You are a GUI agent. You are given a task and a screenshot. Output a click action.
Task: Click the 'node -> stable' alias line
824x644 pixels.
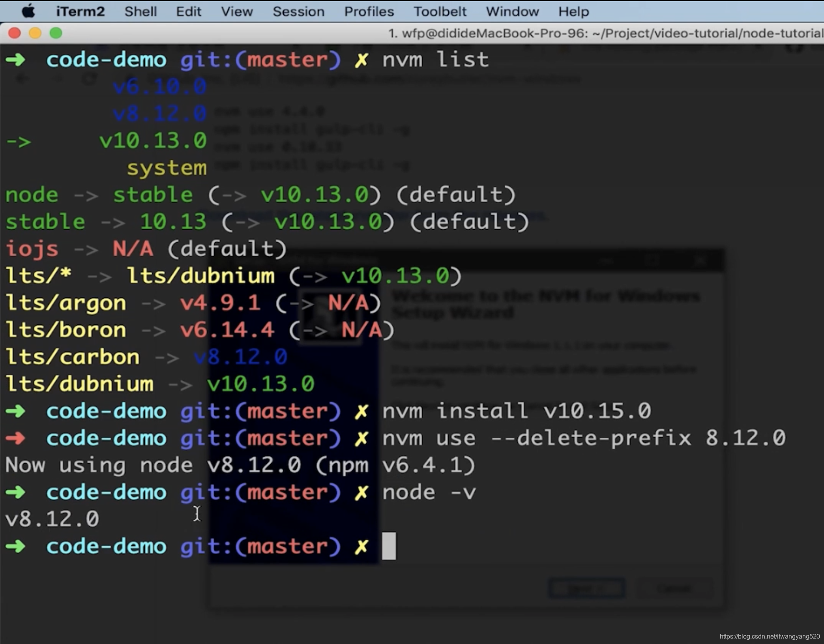coord(260,195)
